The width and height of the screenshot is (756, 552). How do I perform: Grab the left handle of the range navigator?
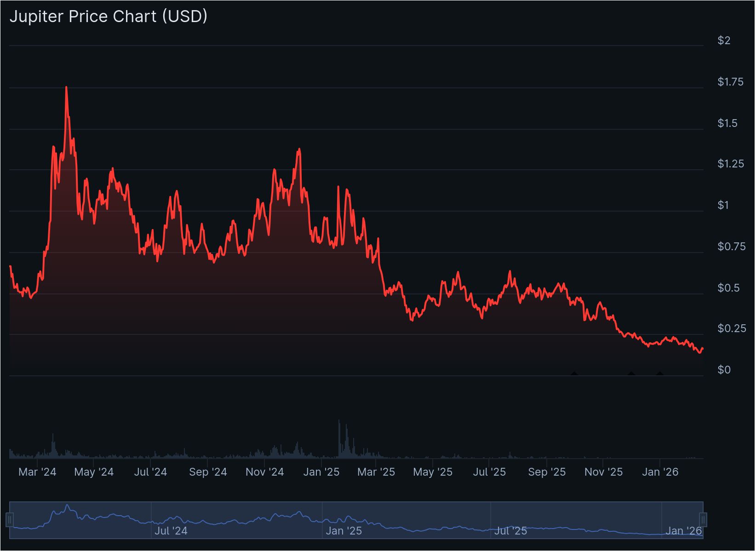point(10,520)
